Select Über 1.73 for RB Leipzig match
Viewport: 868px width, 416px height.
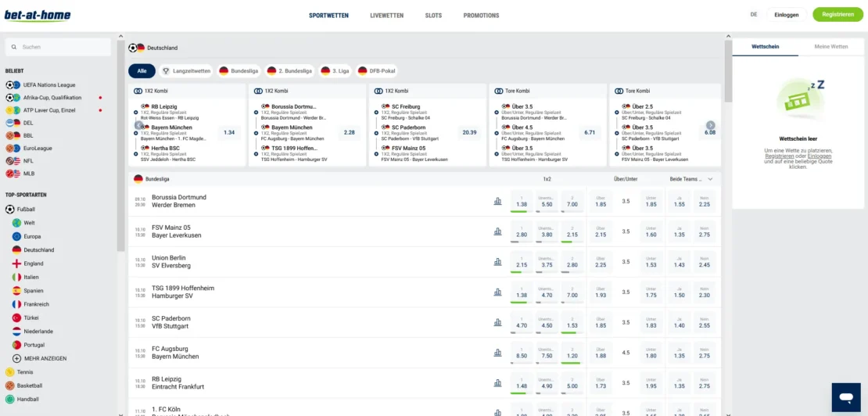(601, 383)
